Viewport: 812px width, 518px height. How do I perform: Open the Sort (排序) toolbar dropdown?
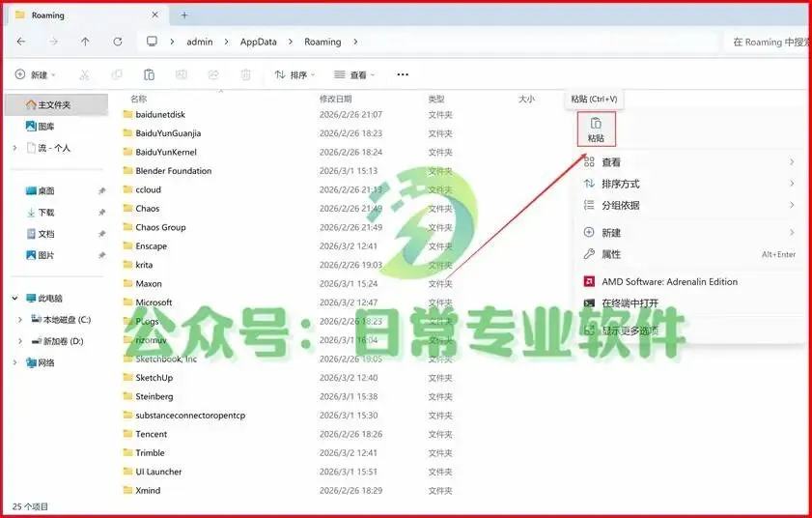coord(294,75)
